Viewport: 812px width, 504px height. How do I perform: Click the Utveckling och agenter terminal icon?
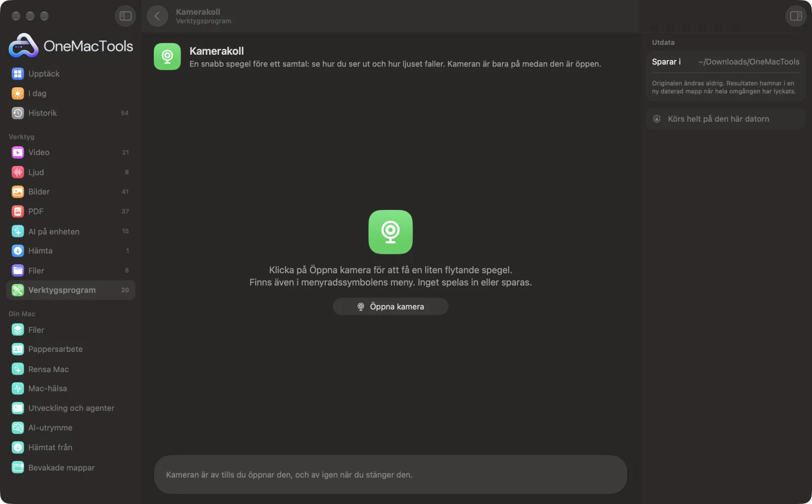coord(18,408)
